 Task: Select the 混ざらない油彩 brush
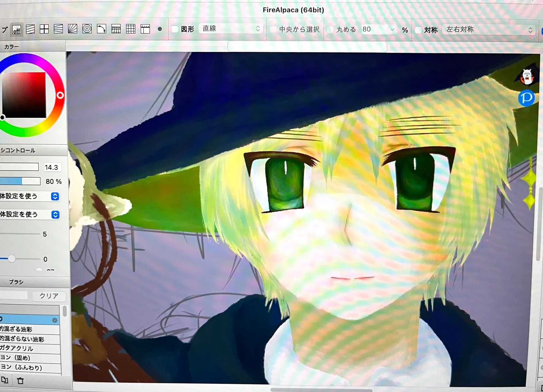pos(30,339)
